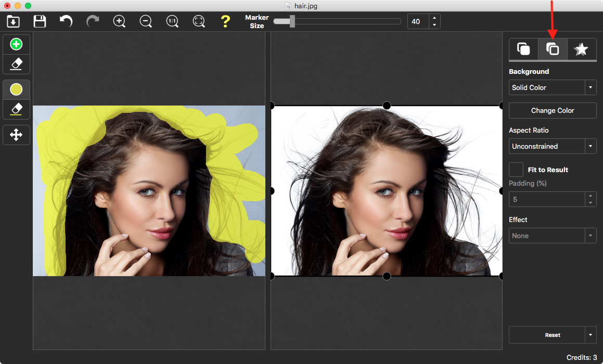
Task: Select the green foreground marker tool
Action: pos(16,44)
